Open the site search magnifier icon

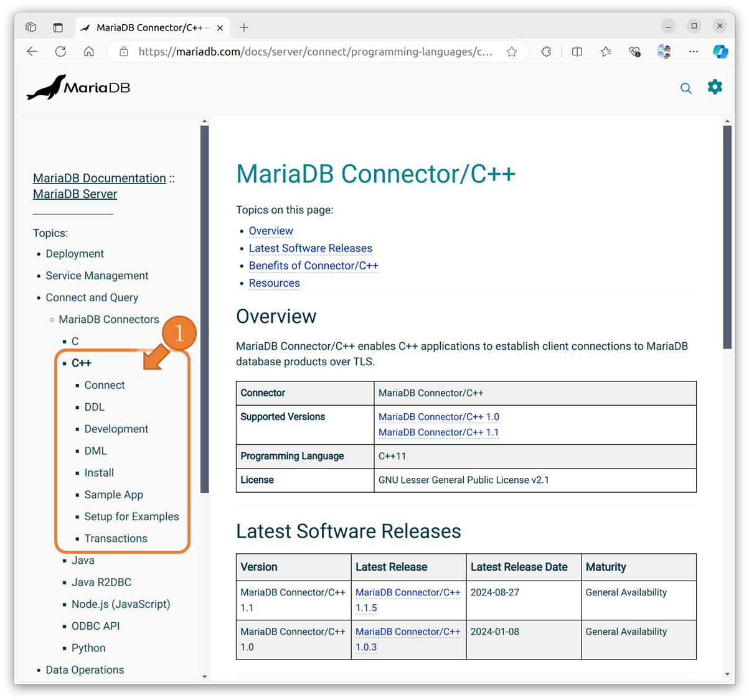[686, 88]
